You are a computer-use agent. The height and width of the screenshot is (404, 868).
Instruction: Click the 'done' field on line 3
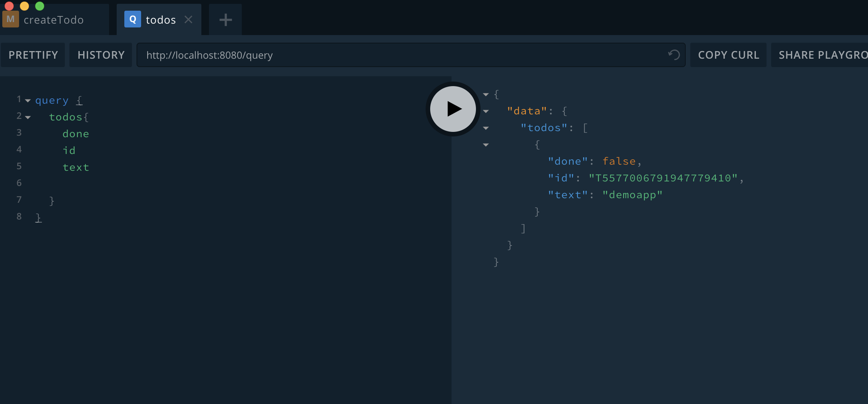point(76,134)
